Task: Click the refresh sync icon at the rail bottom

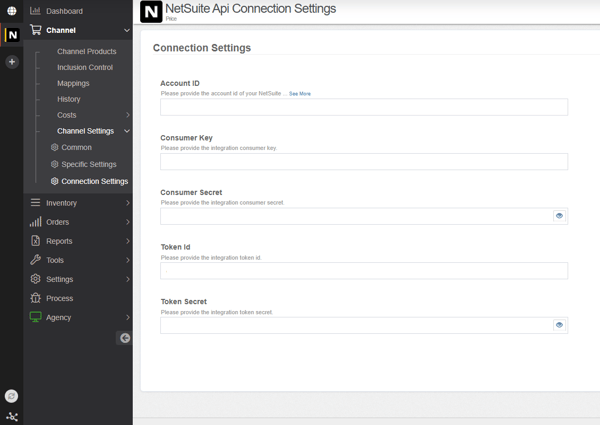Action: pyautogui.click(x=11, y=396)
